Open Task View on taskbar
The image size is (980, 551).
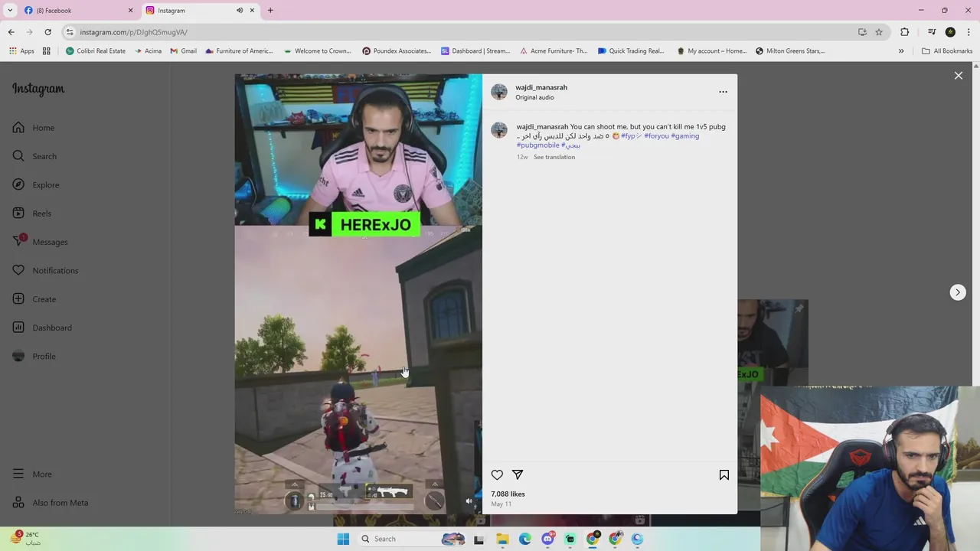coord(479,539)
